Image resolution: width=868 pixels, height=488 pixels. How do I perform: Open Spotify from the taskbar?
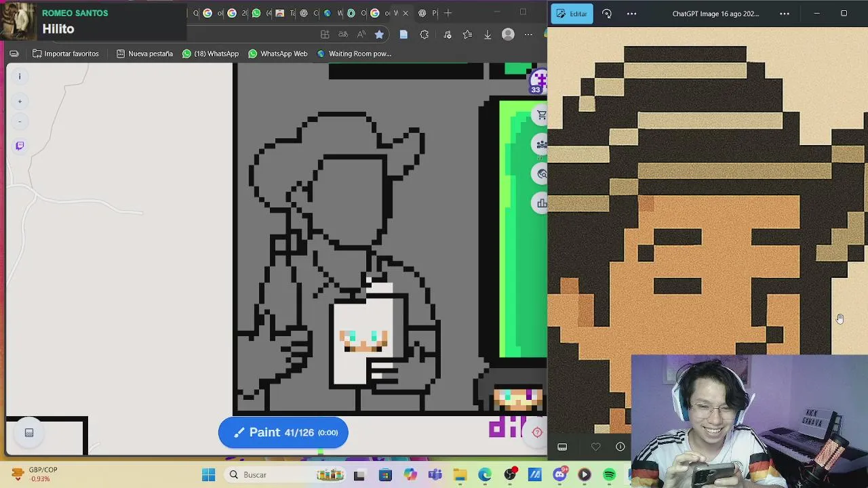[609, 475]
